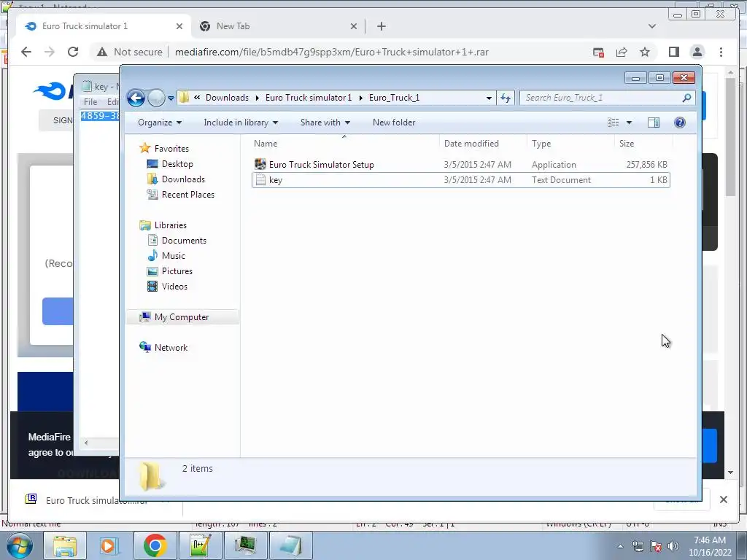747x560 pixels.
Task: Select My Computer in navigation pane
Action: [x=182, y=317]
